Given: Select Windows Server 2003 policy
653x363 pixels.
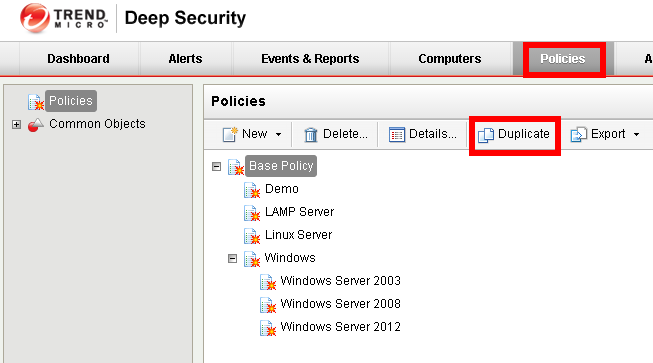Looking at the screenshot, I should [341, 281].
